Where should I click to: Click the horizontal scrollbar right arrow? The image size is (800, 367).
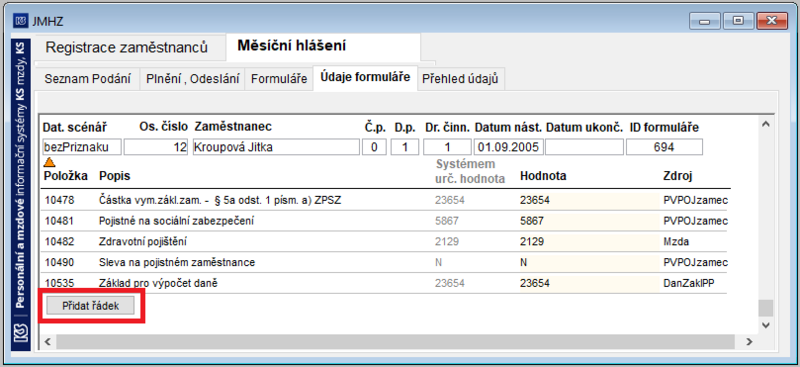(x=749, y=341)
